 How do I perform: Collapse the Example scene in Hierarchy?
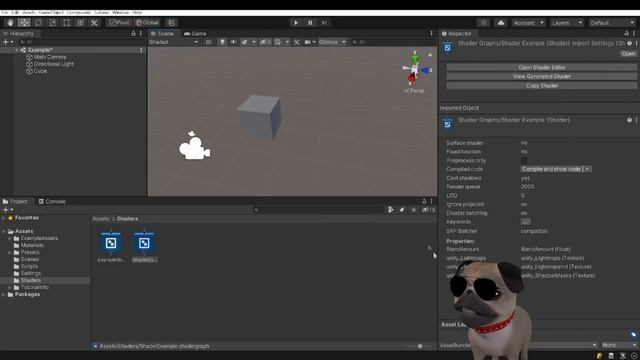17,50
